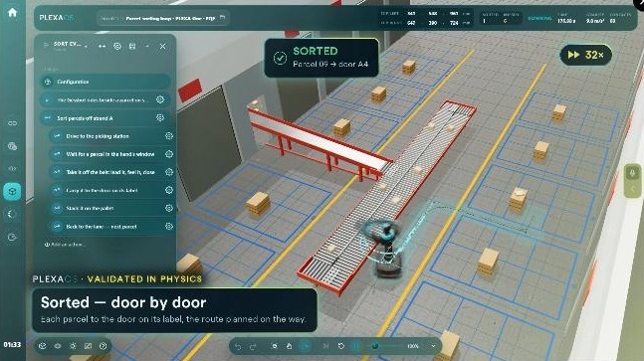Collapse the 'Sort parcels off strand A' group

click(x=48, y=118)
